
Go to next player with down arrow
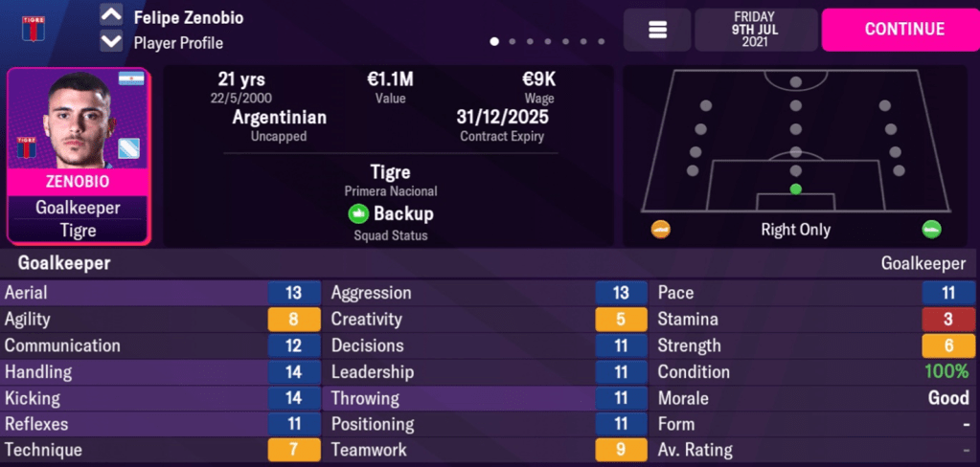[x=111, y=42]
